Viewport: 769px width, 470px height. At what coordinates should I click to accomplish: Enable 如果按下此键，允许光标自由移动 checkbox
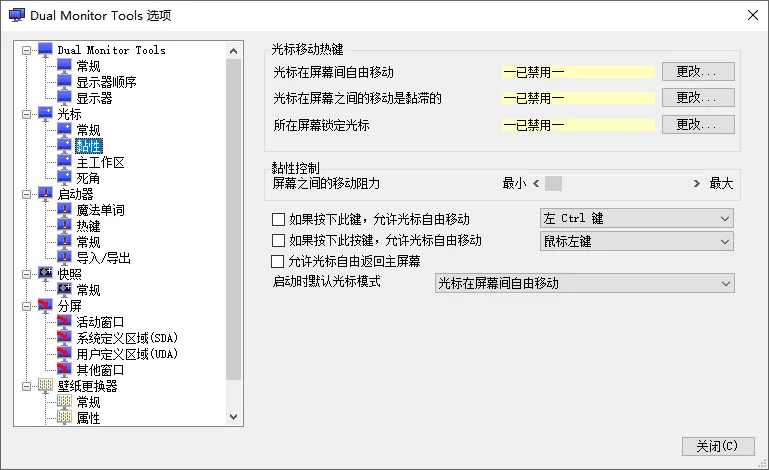pyautogui.click(x=278, y=219)
